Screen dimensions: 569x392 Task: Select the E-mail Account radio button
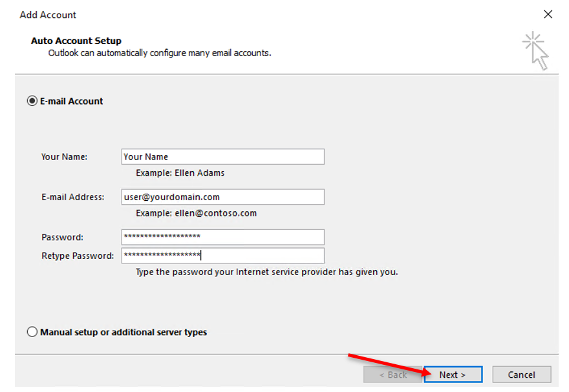32,101
